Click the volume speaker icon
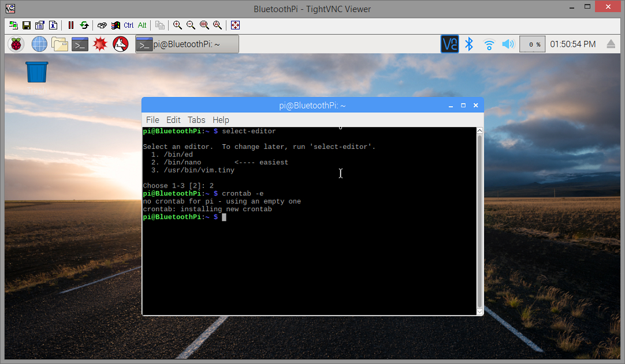This screenshot has width=625, height=364. 508,44
